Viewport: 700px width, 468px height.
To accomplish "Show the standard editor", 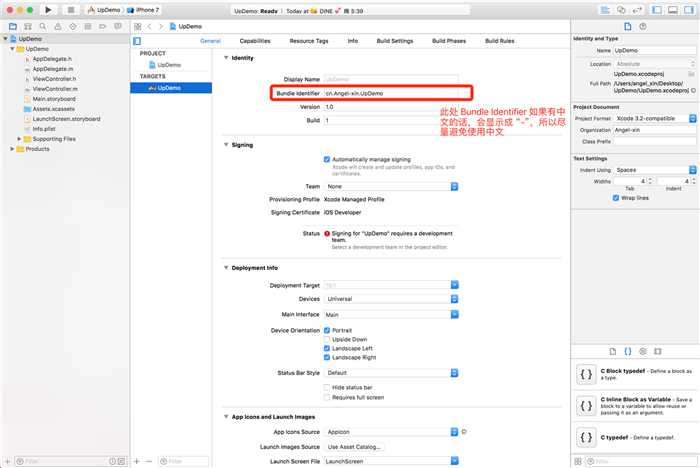I will click(x=605, y=10).
